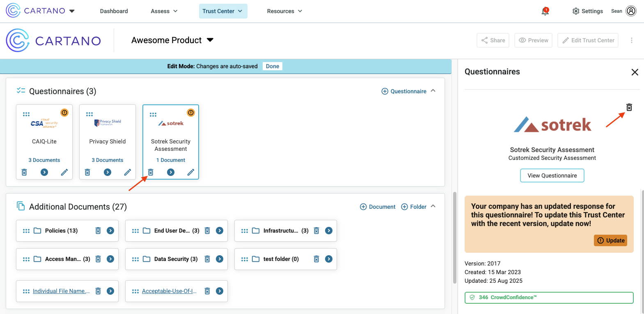This screenshot has height=314, width=644.
Task: Click the 3 Documents link under CAIQ-Lite
Action: coord(44,160)
